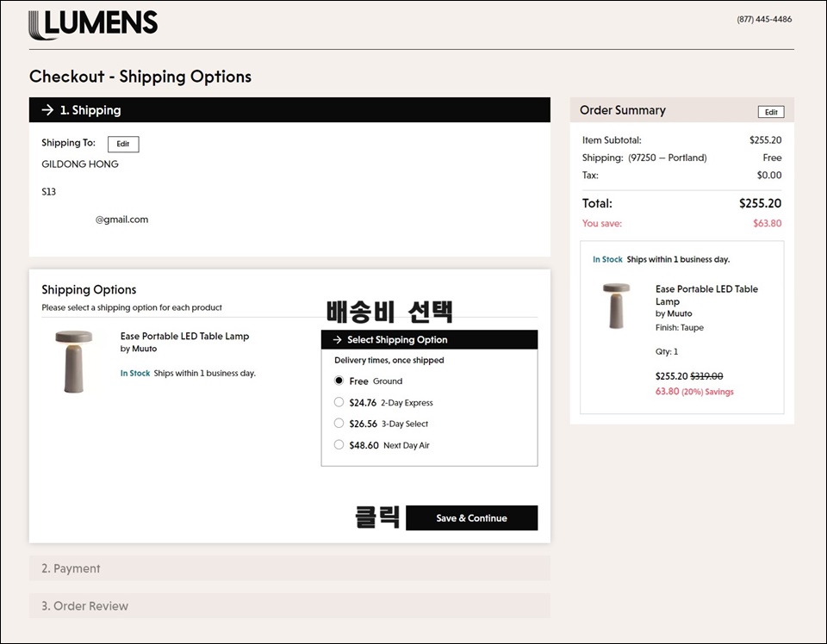Open Ease Portable LED Table Lamp in Shipping Options

coord(184,337)
